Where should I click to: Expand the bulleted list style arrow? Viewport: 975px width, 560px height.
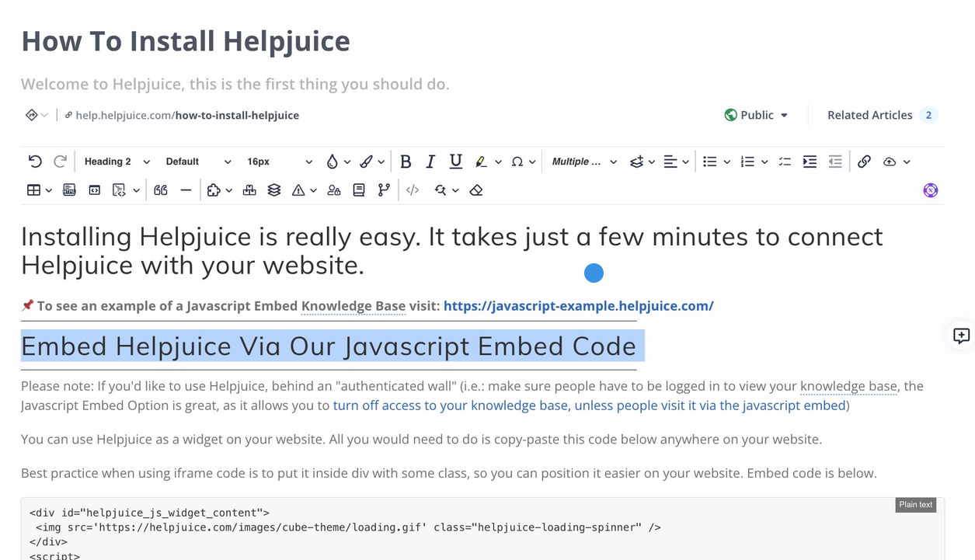coord(726,162)
